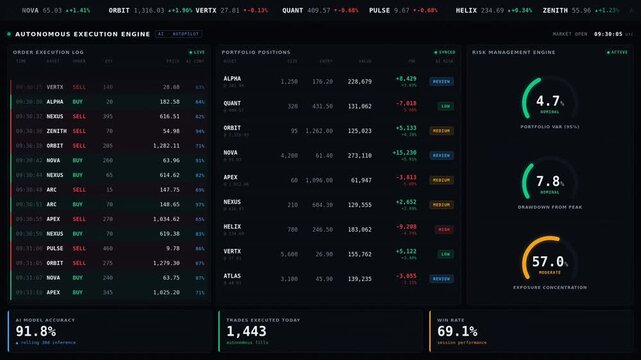641x360 pixels.
Task: Select the NOVA BUY order at 63.75
Action: click(109, 278)
